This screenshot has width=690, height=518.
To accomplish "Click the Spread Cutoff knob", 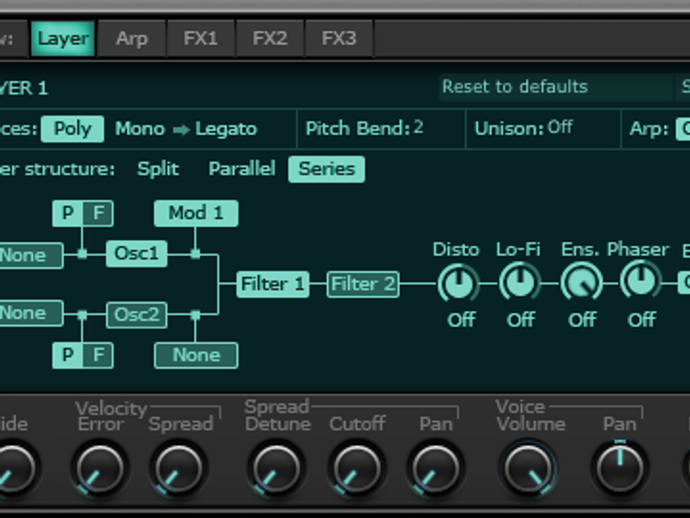I will point(356,469).
